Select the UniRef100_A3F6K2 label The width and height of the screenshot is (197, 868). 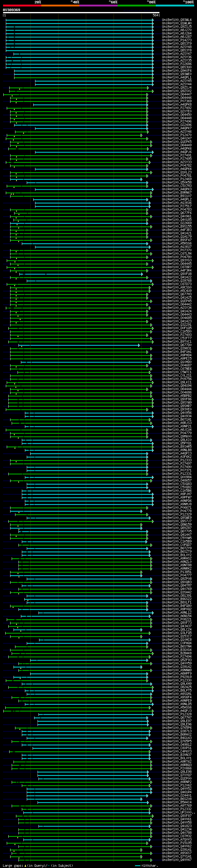coord(177,457)
